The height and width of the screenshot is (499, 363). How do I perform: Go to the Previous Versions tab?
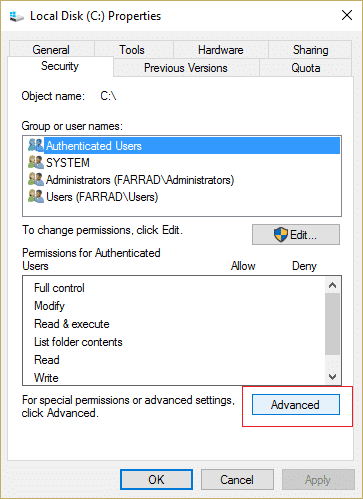click(186, 68)
